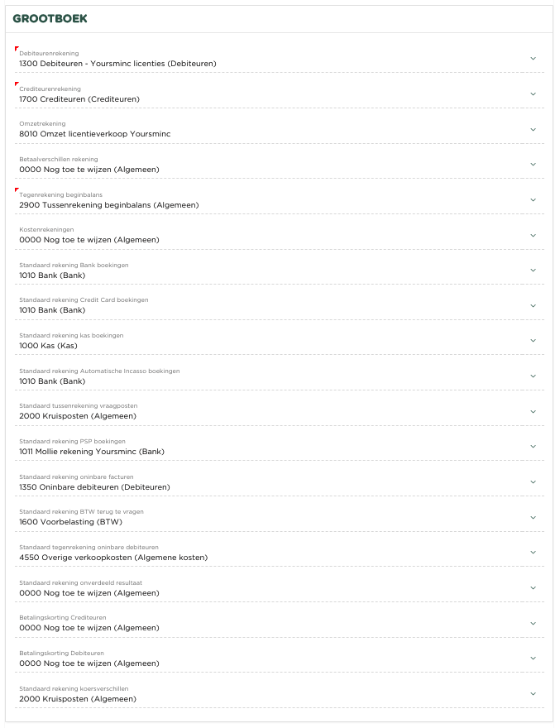Expand the Standaard rekening PSP boekingen chevron
The height and width of the screenshot is (728, 560).
(533, 447)
